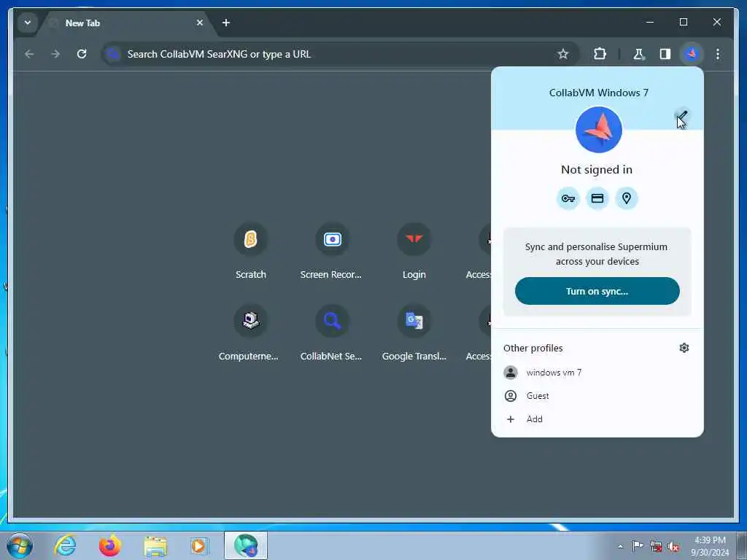Image resolution: width=747 pixels, height=560 pixels.
Task: Reload the current page
Action: pos(82,54)
